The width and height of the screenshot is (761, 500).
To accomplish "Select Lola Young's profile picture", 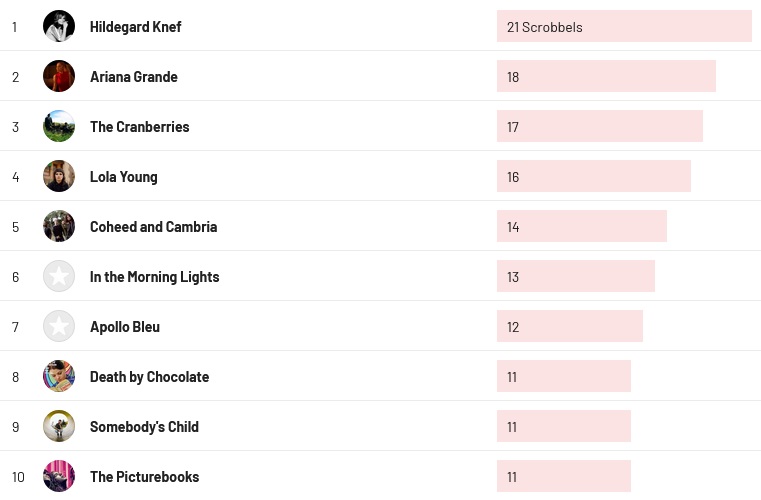I will 59,176.
